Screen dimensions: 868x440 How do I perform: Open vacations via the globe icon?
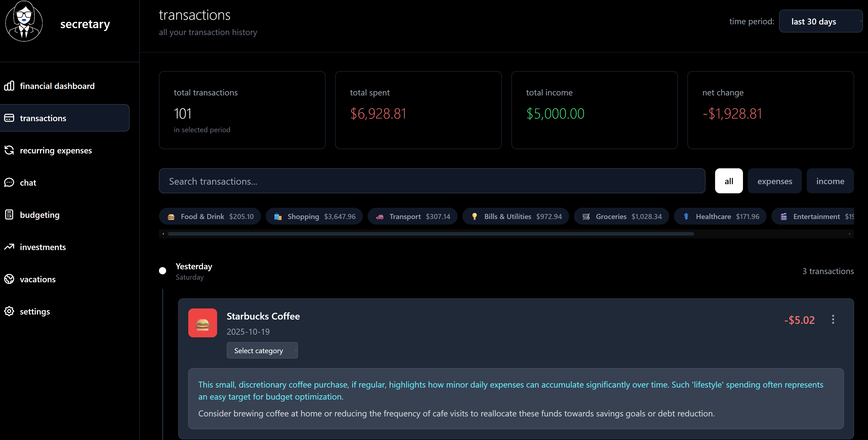pos(9,279)
